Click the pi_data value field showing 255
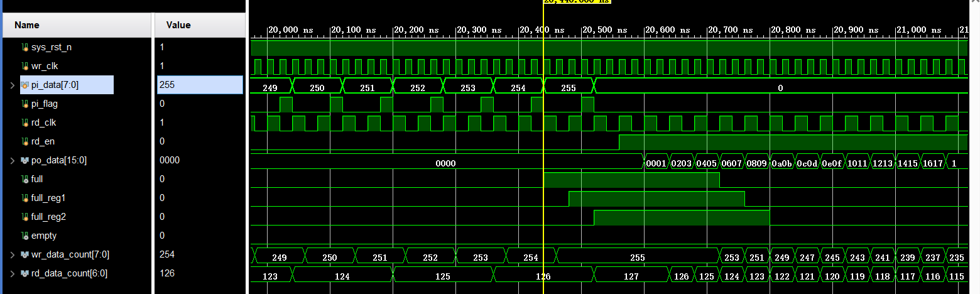The height and width of the screenshot is (294, 980). (199, 85)
